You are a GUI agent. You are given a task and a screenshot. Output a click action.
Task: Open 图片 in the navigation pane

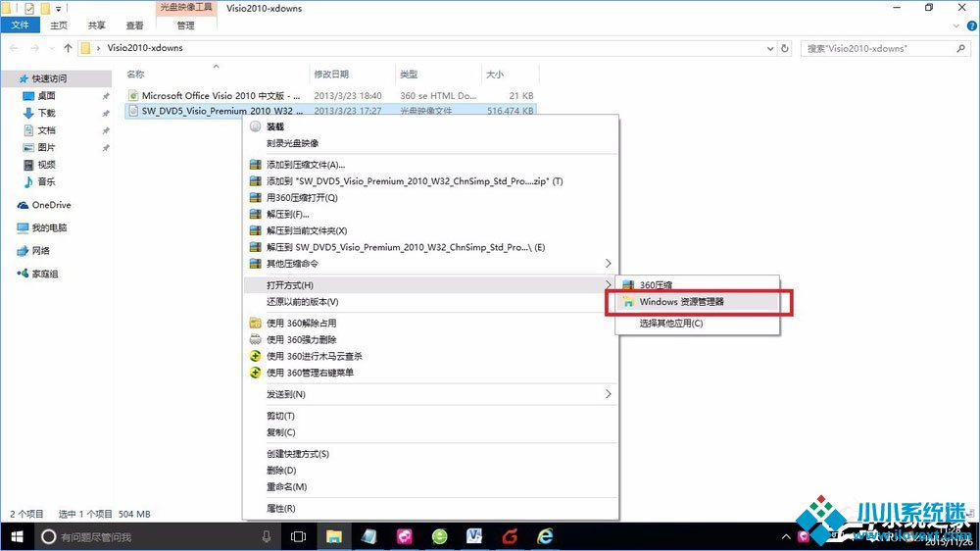46,147
